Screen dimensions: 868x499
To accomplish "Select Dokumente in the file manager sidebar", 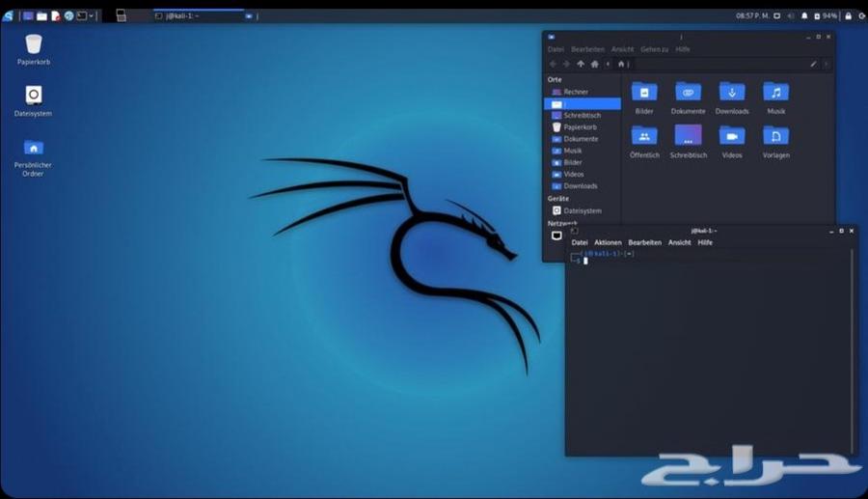I will click(583, 139).
